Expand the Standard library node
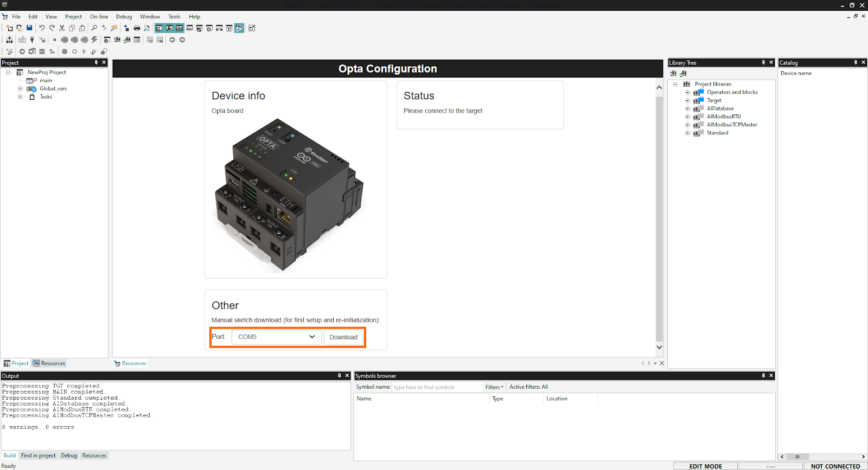The height and width of the screenshot is (470, 868). tap(687, 133)
